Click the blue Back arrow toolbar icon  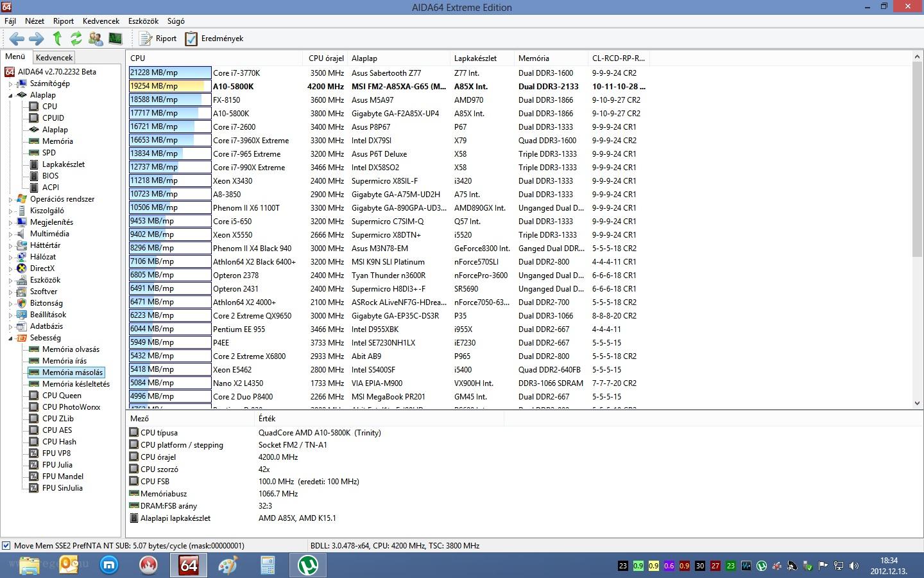point(17,39)
